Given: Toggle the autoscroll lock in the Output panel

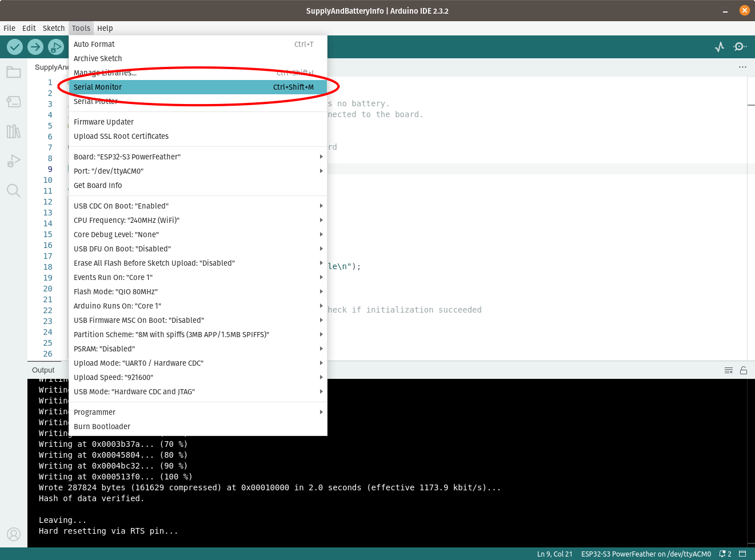Looking at the screenshot, I should (744, 370).
